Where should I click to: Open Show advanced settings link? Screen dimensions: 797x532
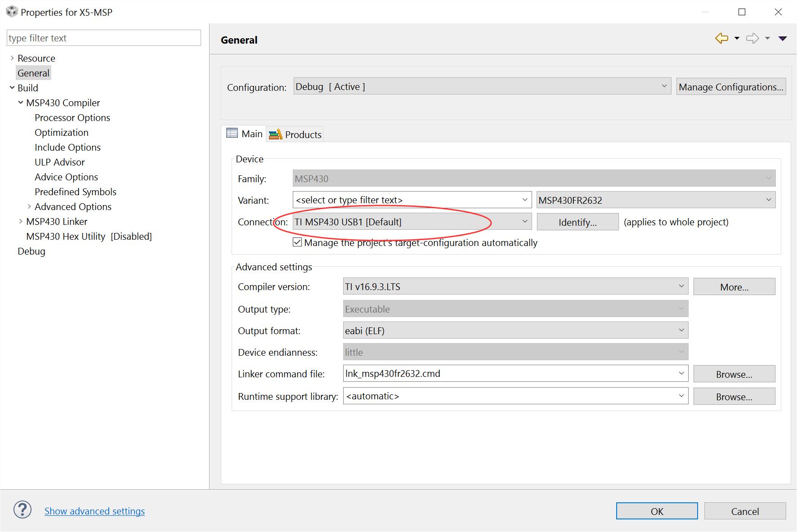pos(94,511)
